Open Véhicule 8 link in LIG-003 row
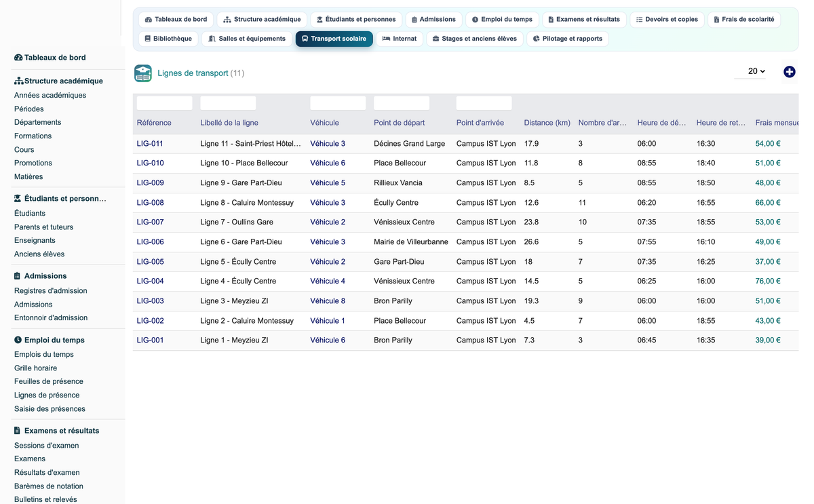 [x=328, y=301]
